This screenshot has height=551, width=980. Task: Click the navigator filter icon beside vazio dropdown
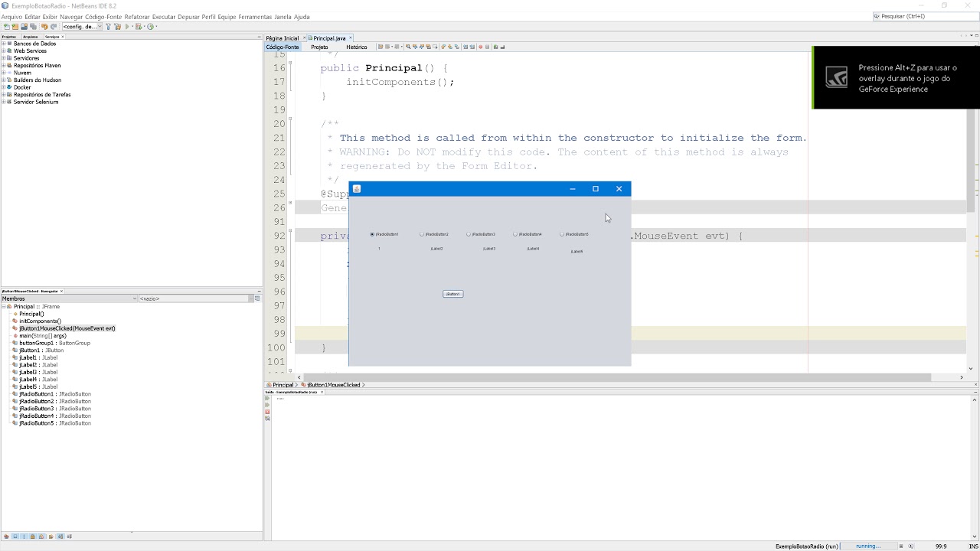coord(257,298)
